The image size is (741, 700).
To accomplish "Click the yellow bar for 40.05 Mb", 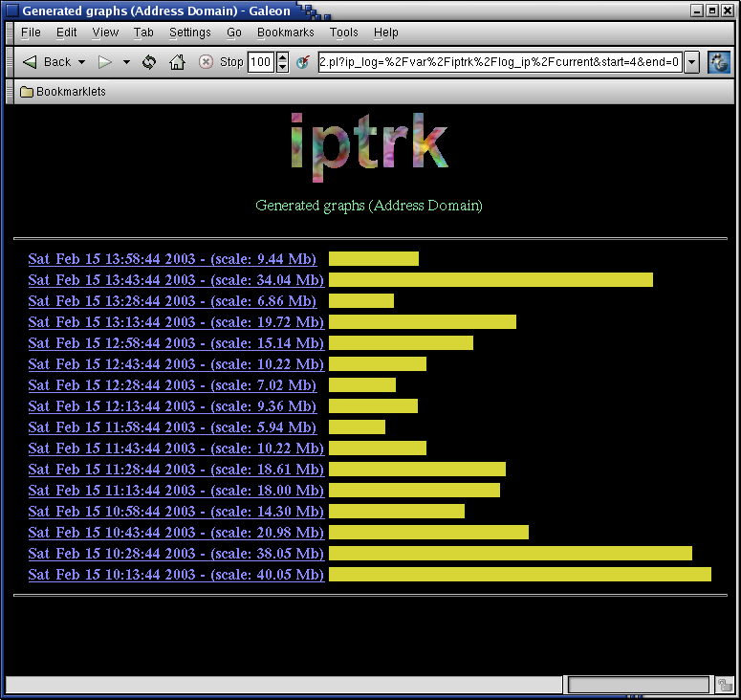I will pos(520,575).
